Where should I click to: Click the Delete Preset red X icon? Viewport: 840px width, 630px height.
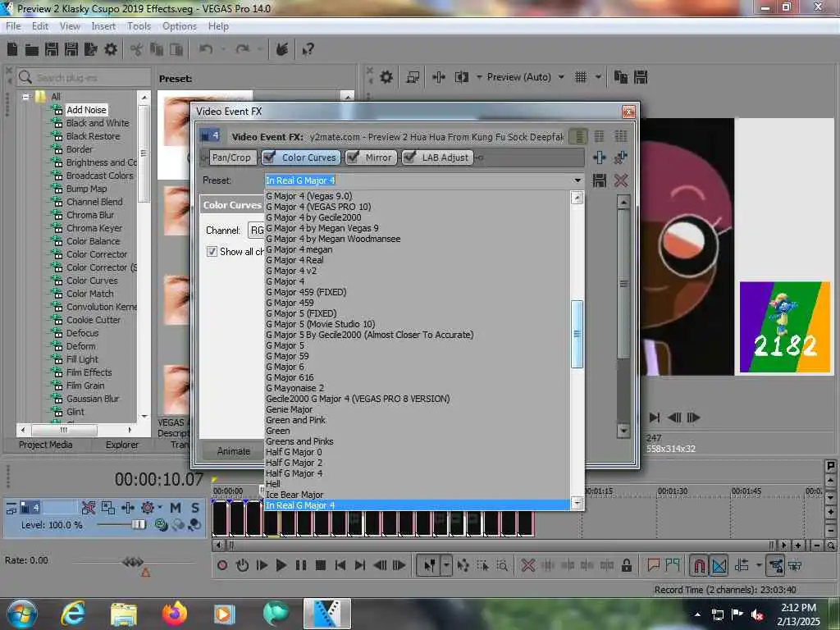tap(621, 180)
